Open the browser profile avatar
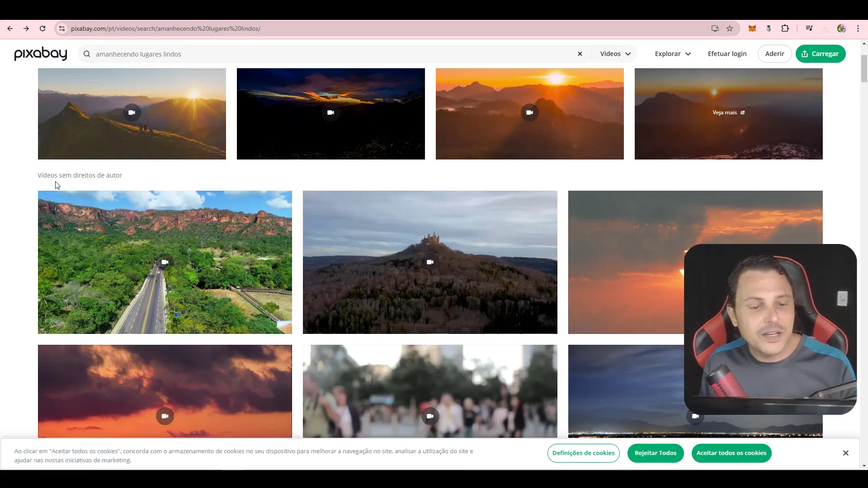The height and width of the screenshot is (488, 868). tap(841, 28)
